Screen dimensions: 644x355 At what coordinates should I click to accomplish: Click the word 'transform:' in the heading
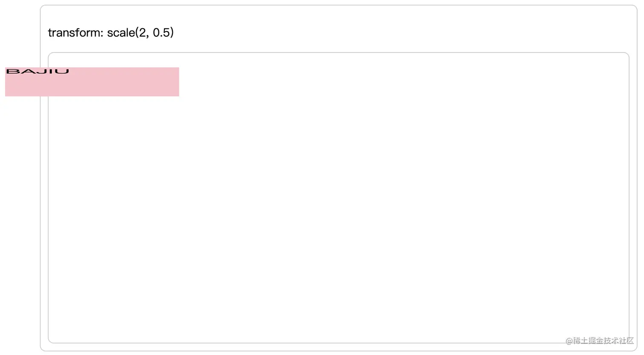click(76, 33)
